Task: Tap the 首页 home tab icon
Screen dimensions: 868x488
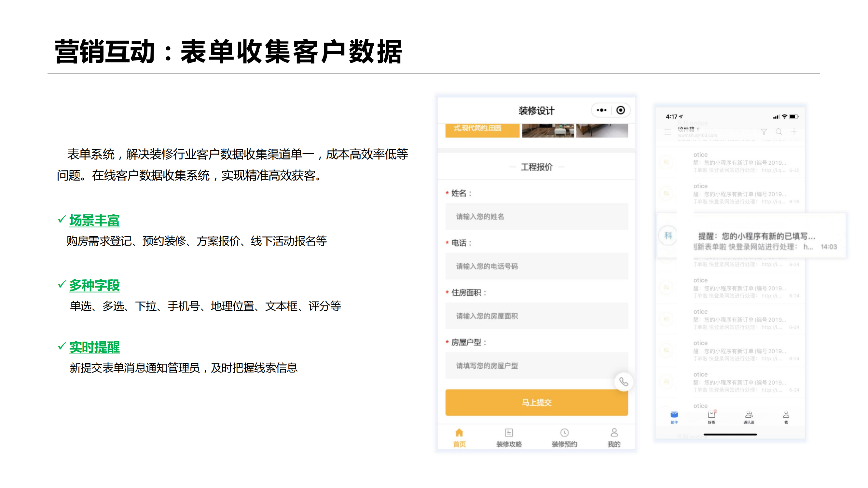Action: coord(459,433)
